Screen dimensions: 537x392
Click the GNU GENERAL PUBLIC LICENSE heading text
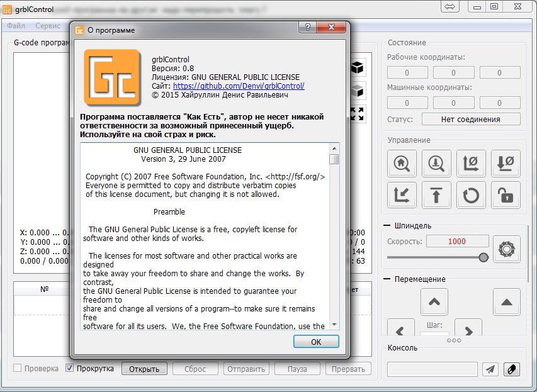coord(188,150)
